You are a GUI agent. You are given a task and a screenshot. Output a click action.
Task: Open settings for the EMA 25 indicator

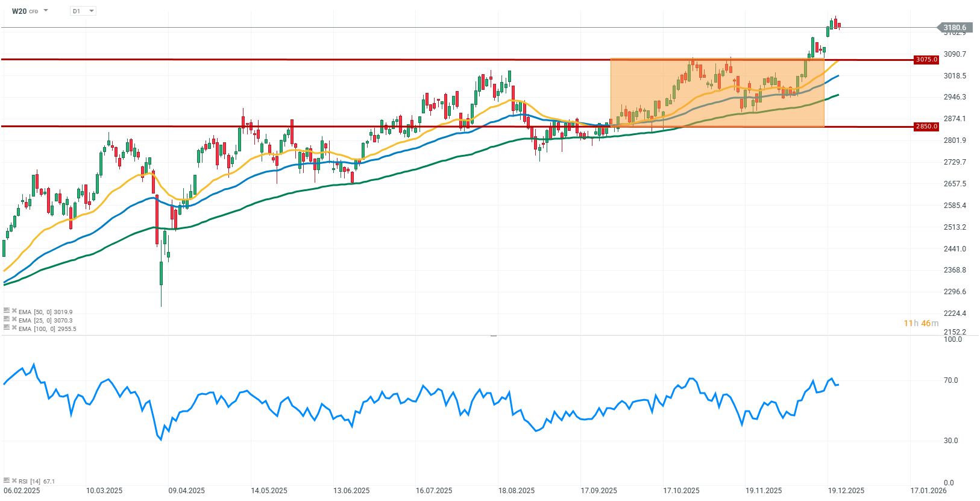click(7, 319)
